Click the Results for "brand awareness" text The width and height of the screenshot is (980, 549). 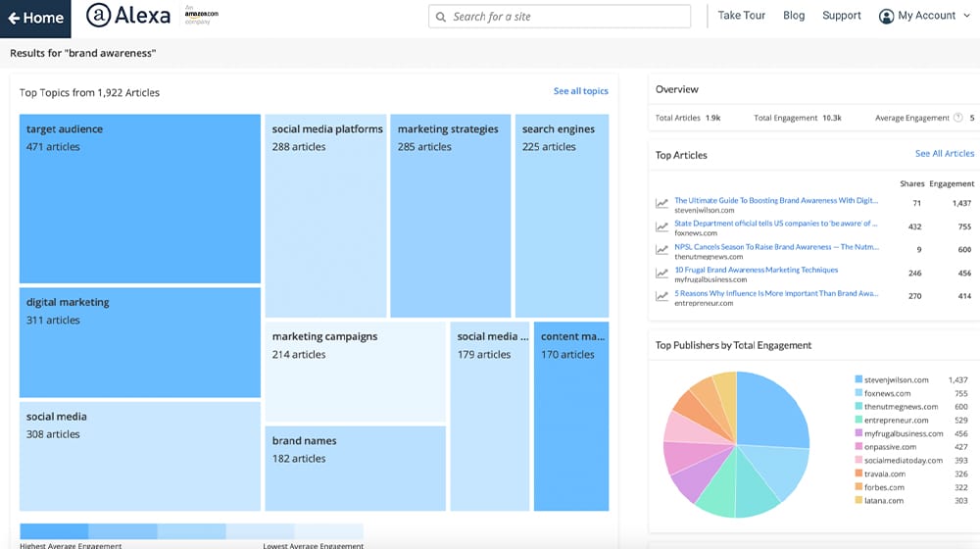[x=82, y=53]
